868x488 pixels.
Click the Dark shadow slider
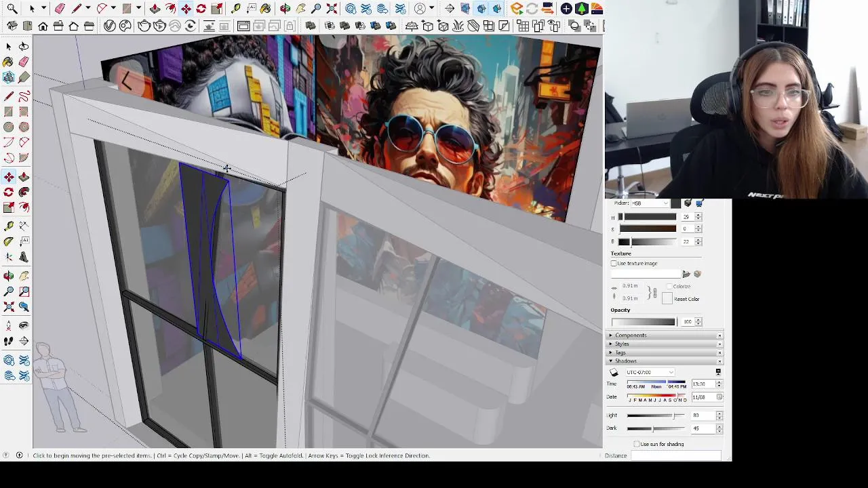click(656, 428)
